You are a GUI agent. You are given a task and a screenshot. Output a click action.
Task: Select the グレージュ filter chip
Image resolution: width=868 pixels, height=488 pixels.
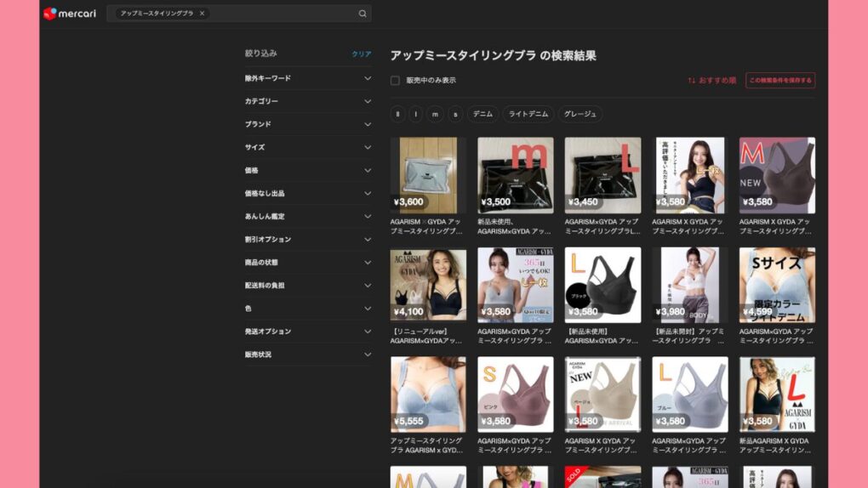580,114
